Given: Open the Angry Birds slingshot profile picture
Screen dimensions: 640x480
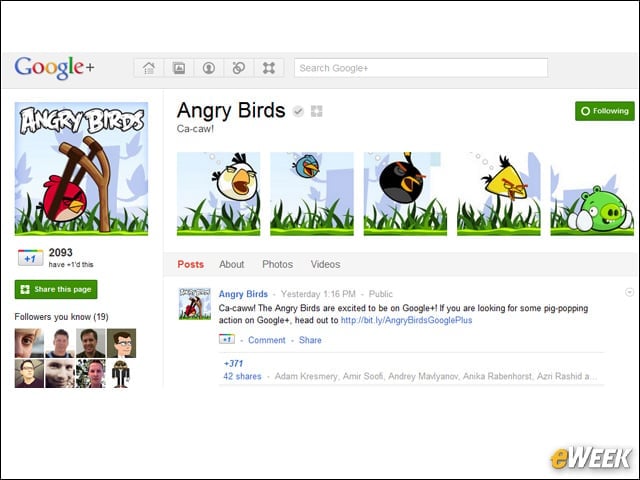Looking at the screenshot, I should 81,169.
